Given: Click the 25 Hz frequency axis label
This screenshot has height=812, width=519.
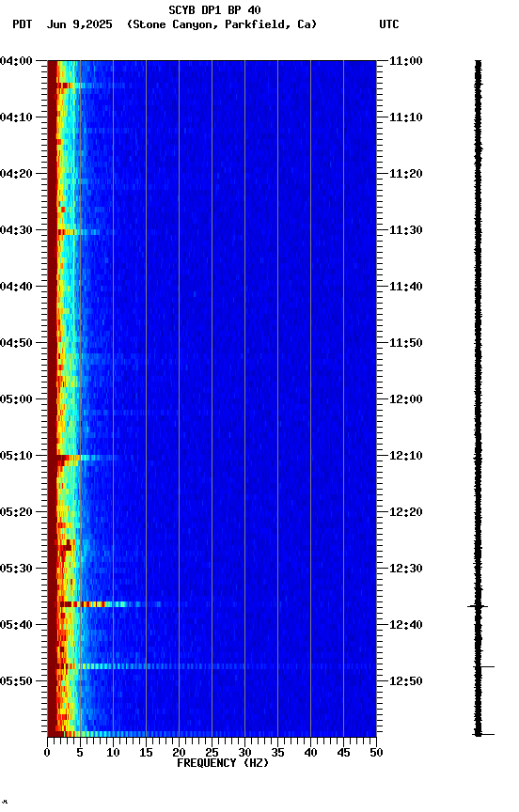Looking at the screenshot, I should (212, 753).
